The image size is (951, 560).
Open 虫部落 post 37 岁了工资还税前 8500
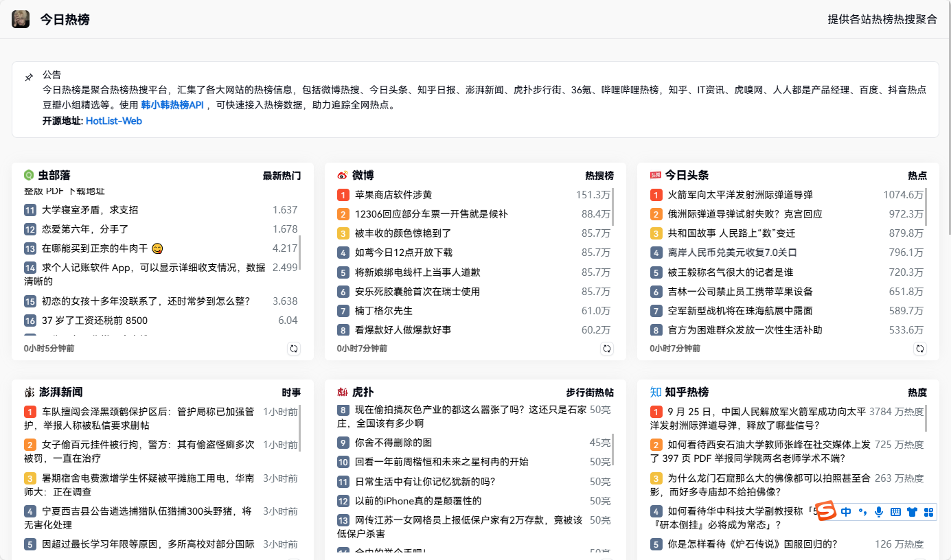point(95,320)
